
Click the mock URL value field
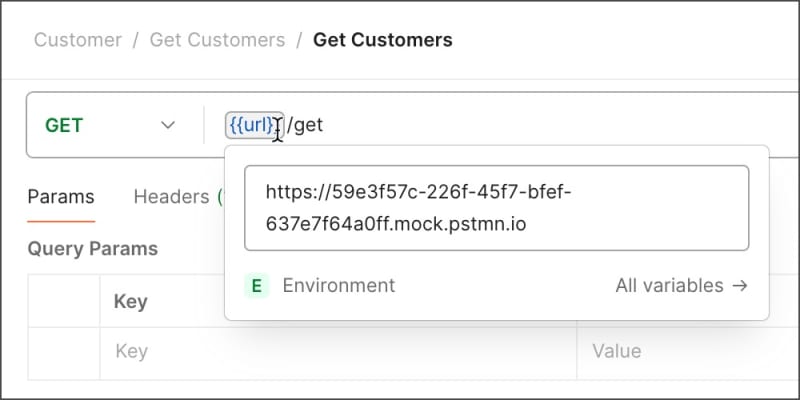tap(496, 208)
